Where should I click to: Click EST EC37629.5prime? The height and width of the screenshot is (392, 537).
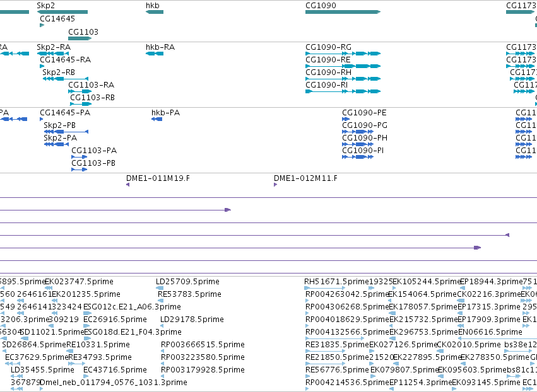37,357
